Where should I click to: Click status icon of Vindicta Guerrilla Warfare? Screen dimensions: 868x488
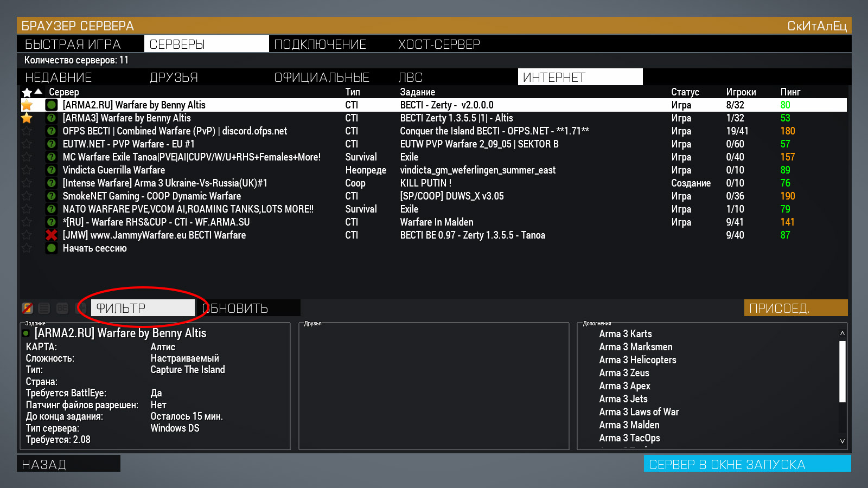click(52, 170)
